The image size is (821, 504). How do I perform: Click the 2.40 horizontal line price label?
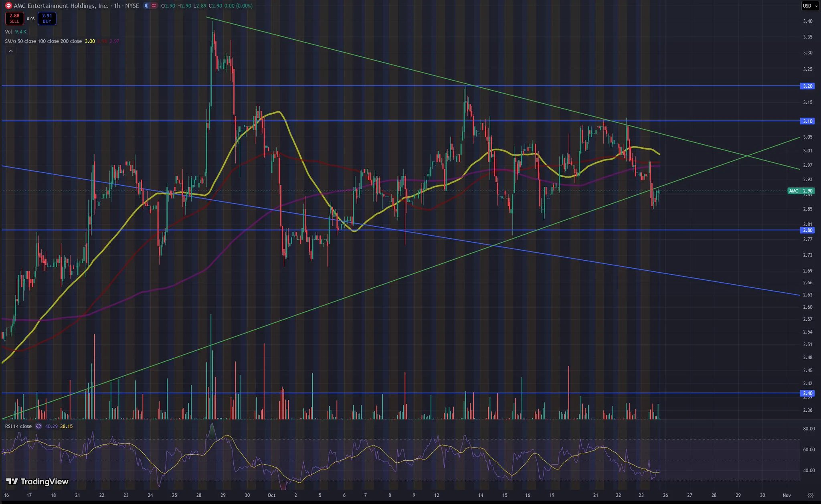coord(807,393)
